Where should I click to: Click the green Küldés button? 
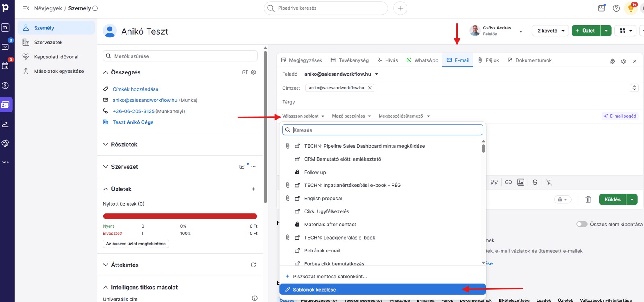[x=613, y=199]
